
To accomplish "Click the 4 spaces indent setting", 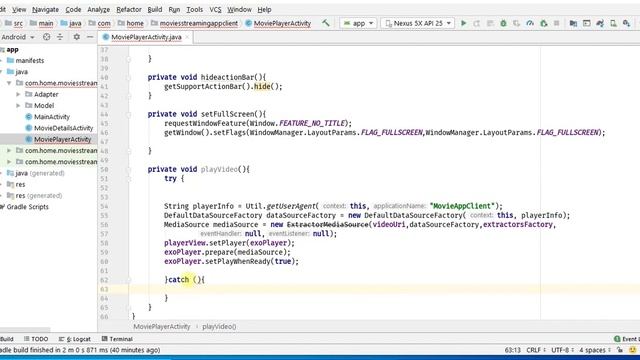I will [x=595, y=350].
